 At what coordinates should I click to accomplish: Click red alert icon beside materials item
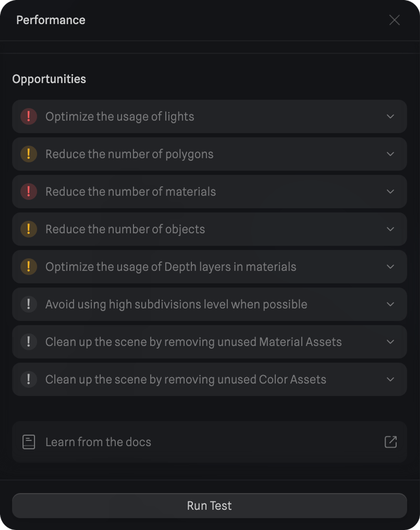point(29,192)
